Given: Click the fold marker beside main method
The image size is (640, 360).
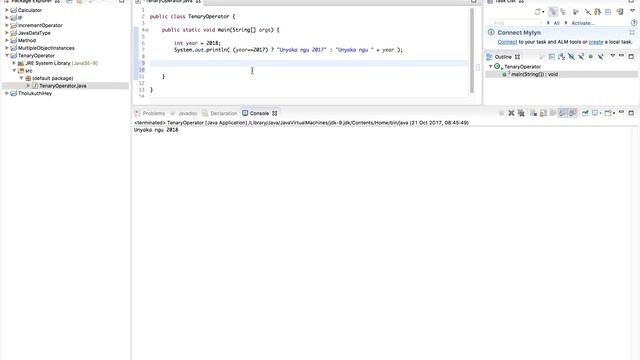Looking at the screenshot, I should coord(147,30).
